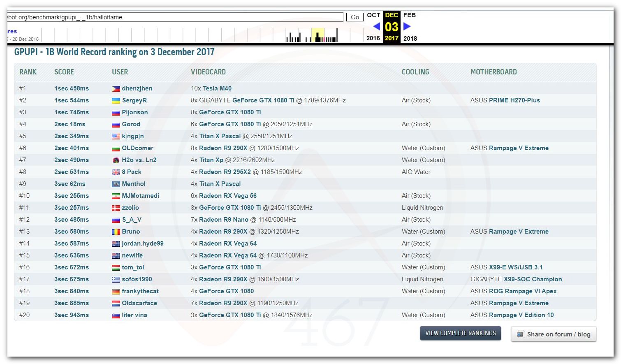Click the avatar icon beside H2o vs. Ln2

tap(116, 160)
